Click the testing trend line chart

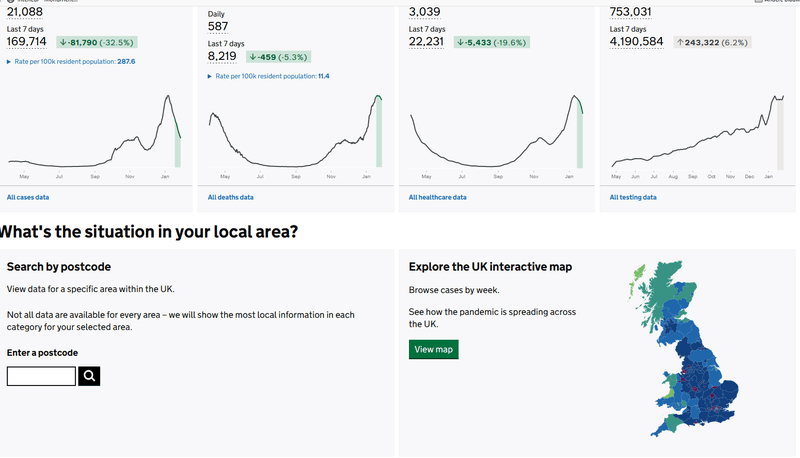pyautogui.click(x=697, y=135)
